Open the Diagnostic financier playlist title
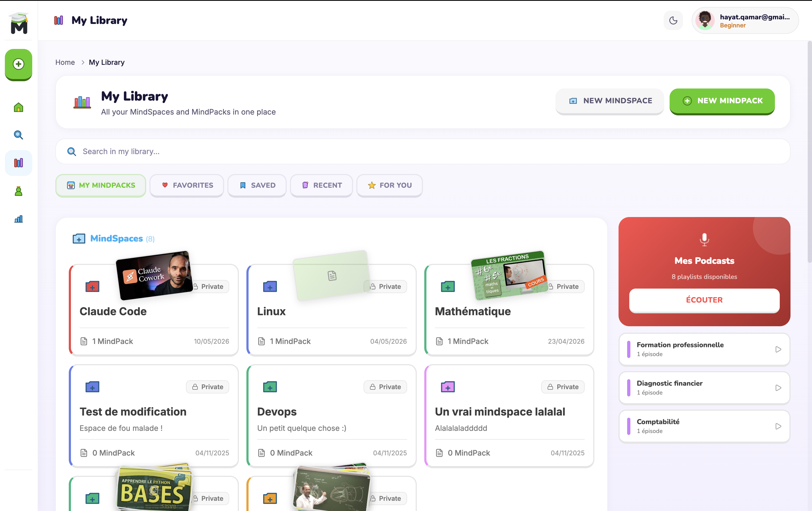The height and width of the screenshot is (511, 812). 669,383
